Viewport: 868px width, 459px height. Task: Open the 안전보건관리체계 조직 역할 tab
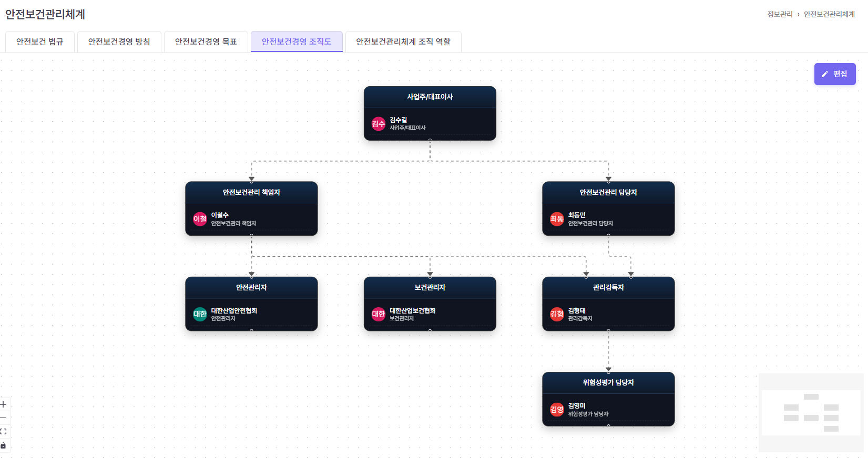(403, 41)
